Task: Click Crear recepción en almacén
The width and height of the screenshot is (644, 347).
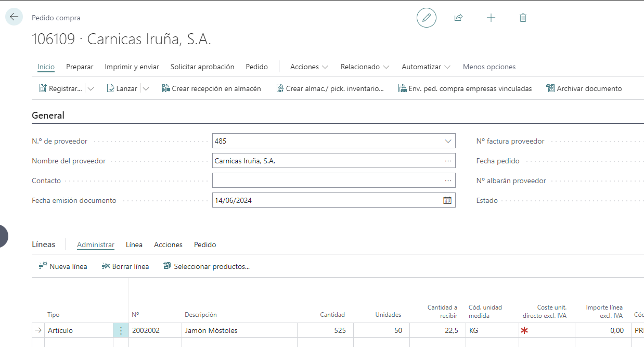Action: click(211, 88)
